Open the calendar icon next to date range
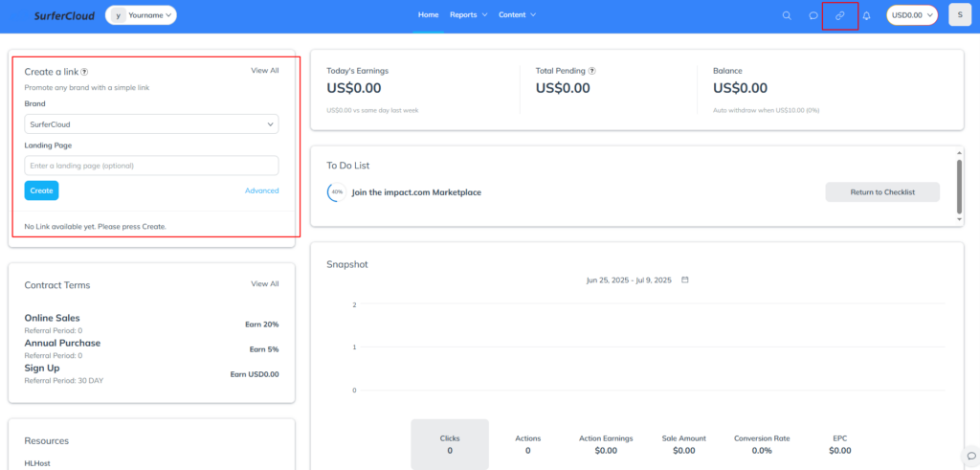Viewport: 980px width, 470px height. coord(684,280)
